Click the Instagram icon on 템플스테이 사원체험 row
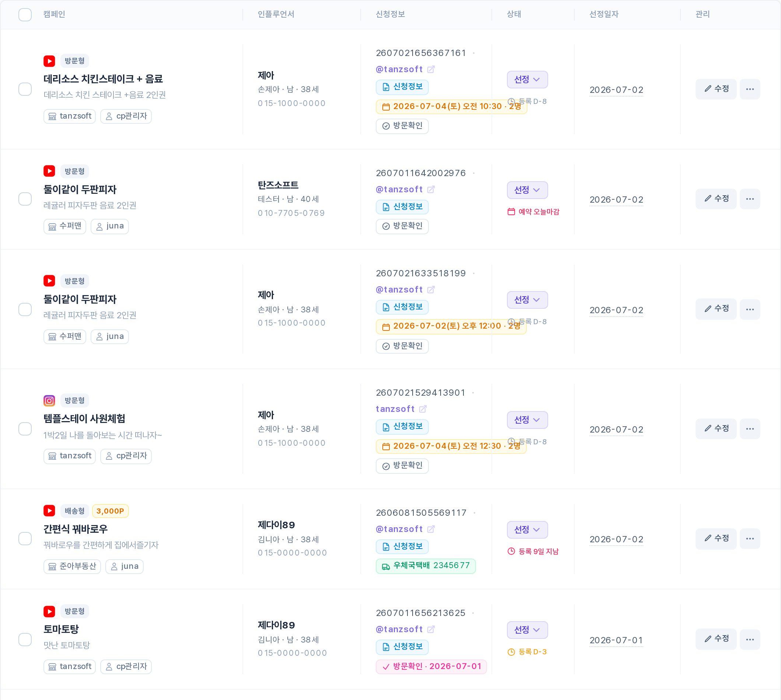The image size is (781, 700). [49, 400]
